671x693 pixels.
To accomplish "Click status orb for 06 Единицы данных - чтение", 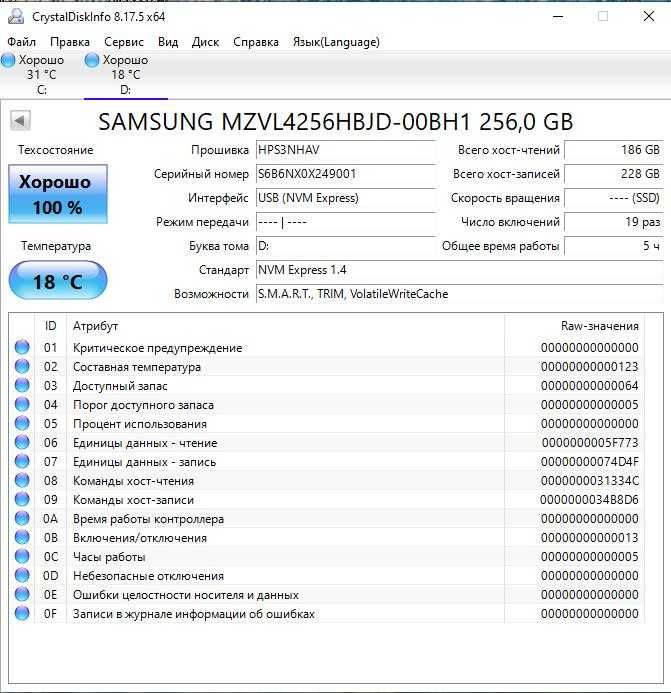I will click(22, 442).
